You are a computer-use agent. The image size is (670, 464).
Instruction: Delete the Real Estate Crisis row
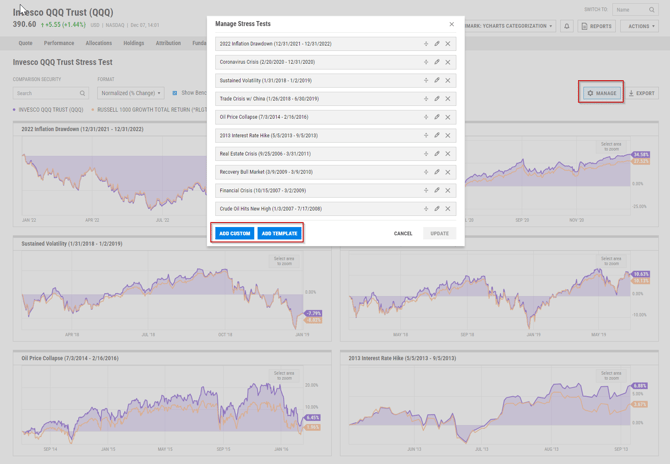[448, 154]
